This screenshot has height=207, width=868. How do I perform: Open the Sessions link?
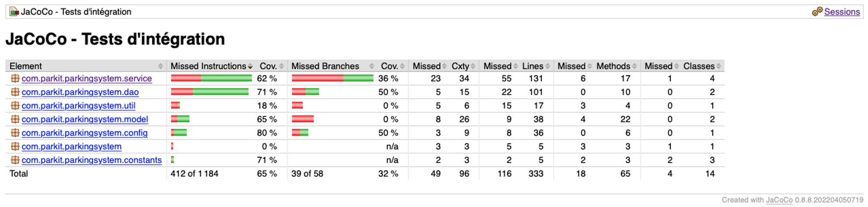842,12
